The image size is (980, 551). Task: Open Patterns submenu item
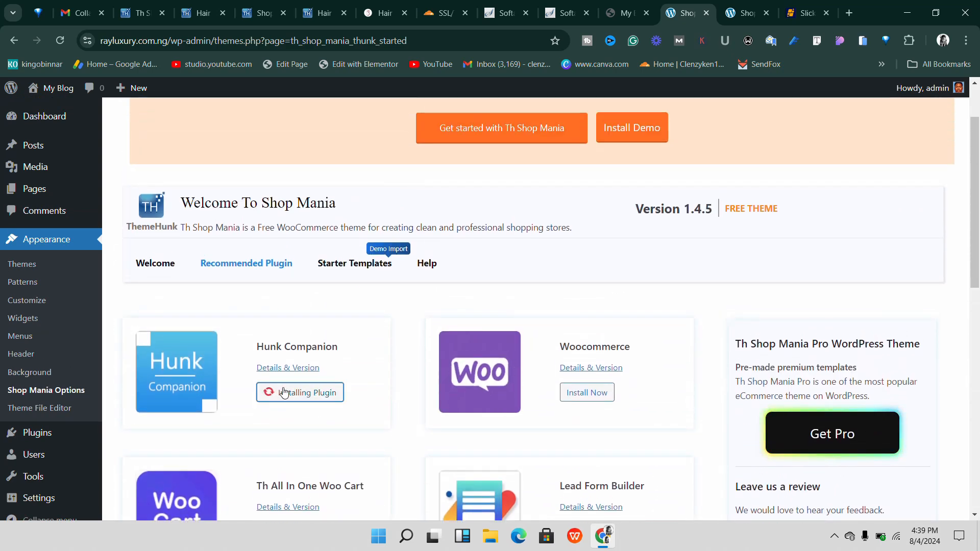(22, 282)
